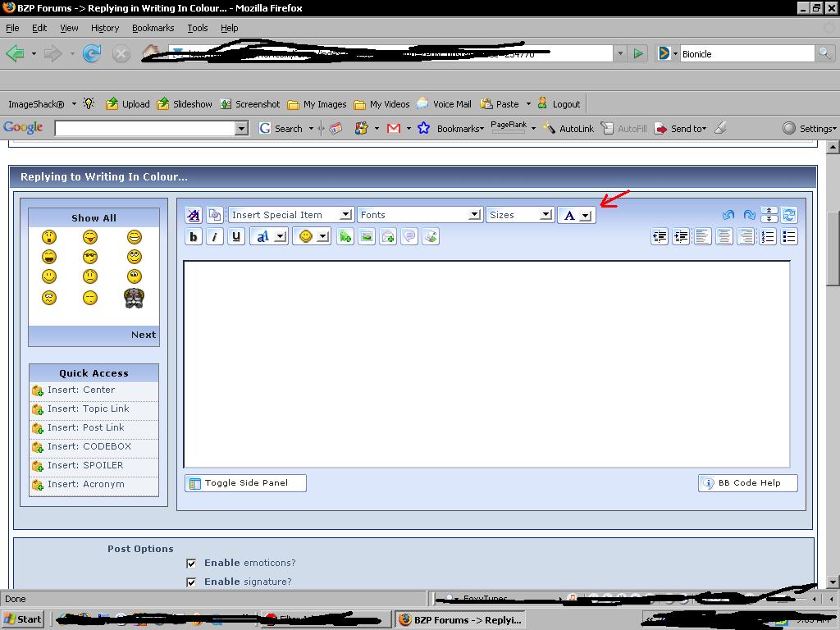The height and width of the screenshot is (630, 840).
Task: Open the emoticon dropdown in toolbar
Action: click(312, 236)
